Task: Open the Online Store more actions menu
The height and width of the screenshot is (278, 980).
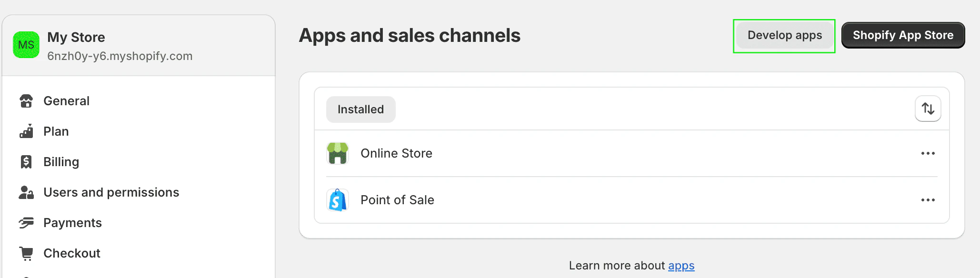Action: (928, 153)
